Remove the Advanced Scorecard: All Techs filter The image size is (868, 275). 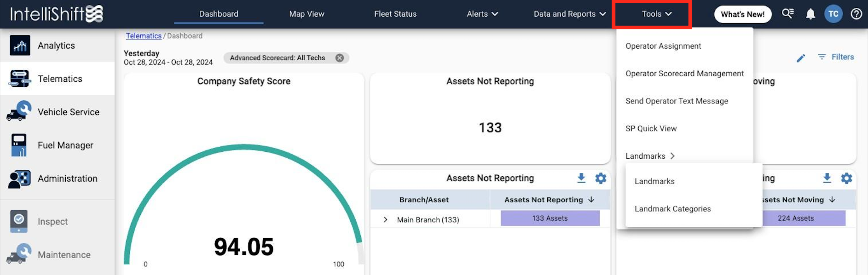[x=339, y=58]
